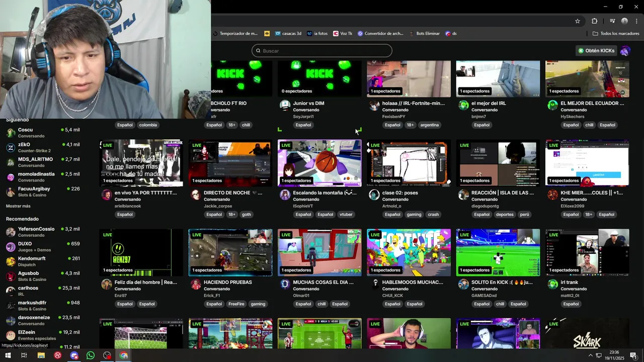This screenshot has height=362, width=644.
Task: Open WhatsApp from the taskbar
Action: [91, 355]
